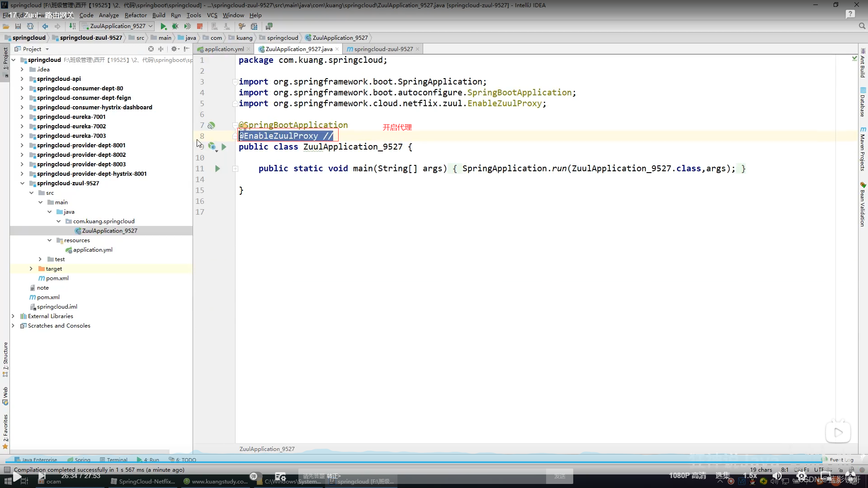Screen dimensions: 868x488
Task: Close the ZuulApplication_9527.java tab
Action: [x=337, y=49]
